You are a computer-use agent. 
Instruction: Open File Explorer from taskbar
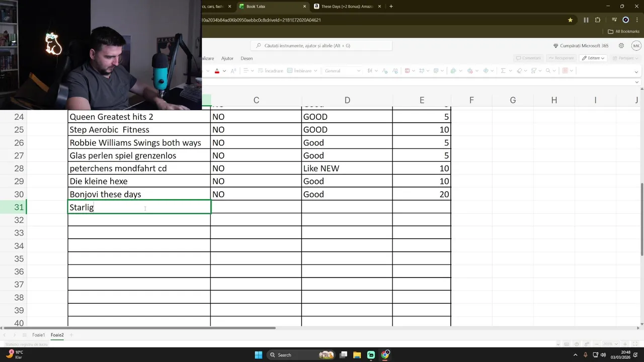(x=357, y=355)
